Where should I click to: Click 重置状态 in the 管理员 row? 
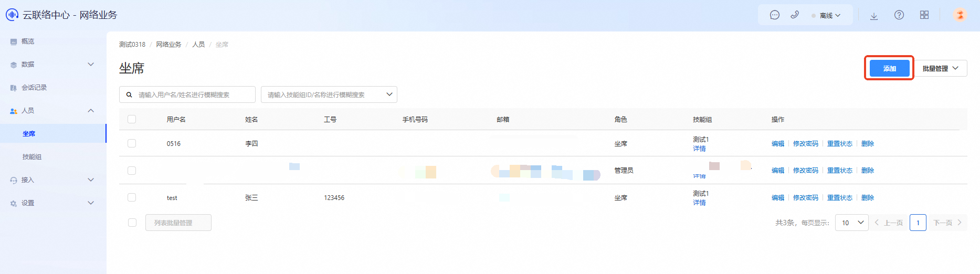pos(840,171)
